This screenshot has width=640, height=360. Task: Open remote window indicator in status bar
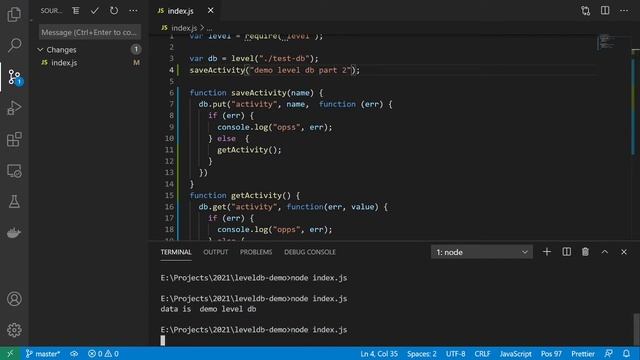point(10,353)
